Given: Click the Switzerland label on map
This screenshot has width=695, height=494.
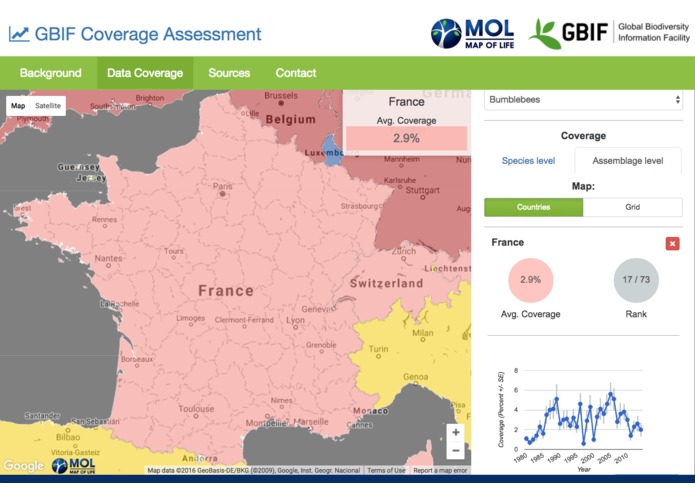Looking at the screenshot, I should pos(387,284).
